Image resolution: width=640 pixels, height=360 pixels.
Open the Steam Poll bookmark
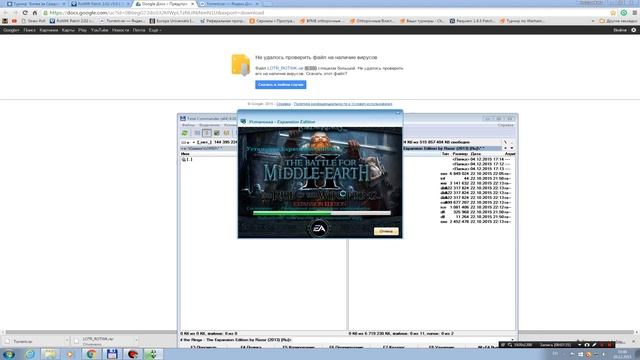[x=33, y=21]
